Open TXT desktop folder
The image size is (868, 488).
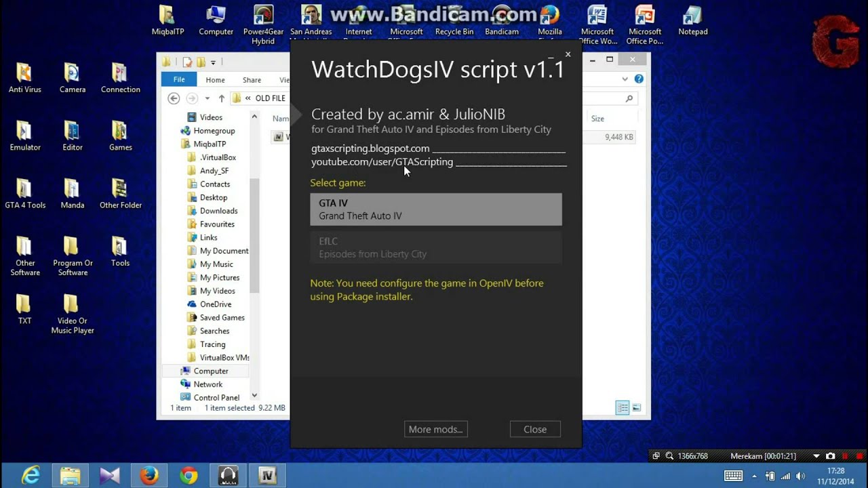(24, 310)
